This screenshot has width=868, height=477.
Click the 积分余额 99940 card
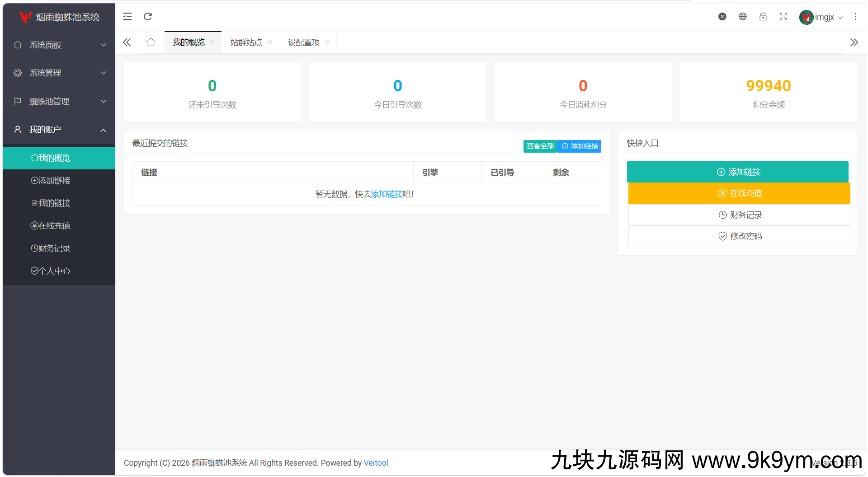(769, 92)
